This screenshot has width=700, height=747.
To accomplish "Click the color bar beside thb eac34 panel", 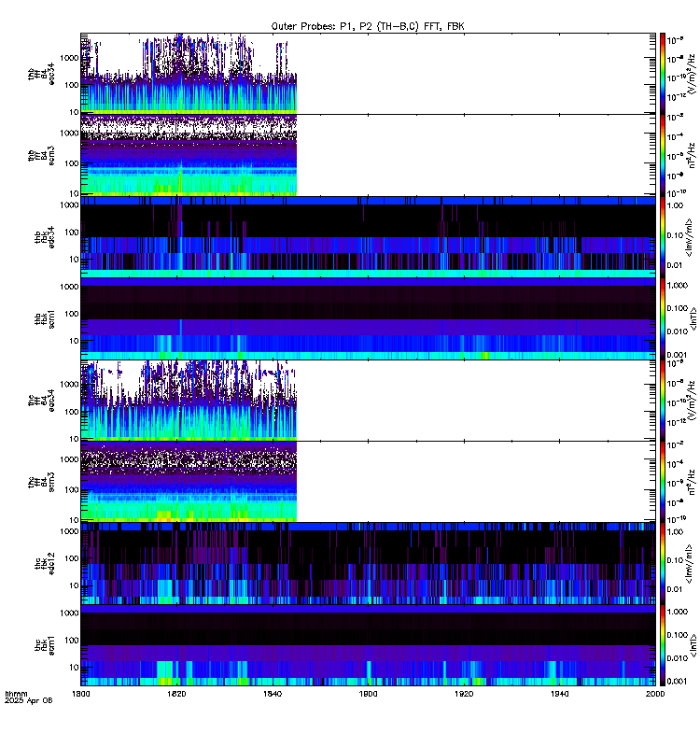I will tap(662, 74).
